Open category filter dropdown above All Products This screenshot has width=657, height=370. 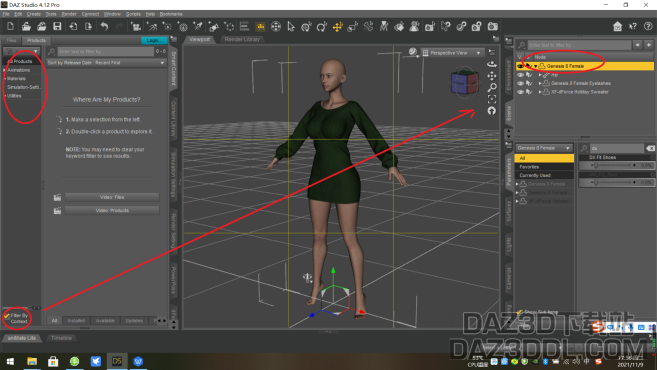[22, 51]
